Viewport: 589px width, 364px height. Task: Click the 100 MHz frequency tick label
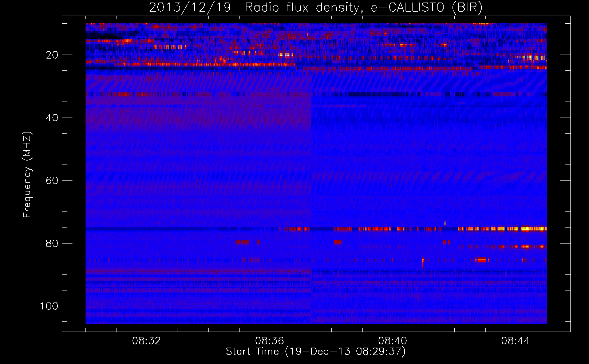click(49, 306)
